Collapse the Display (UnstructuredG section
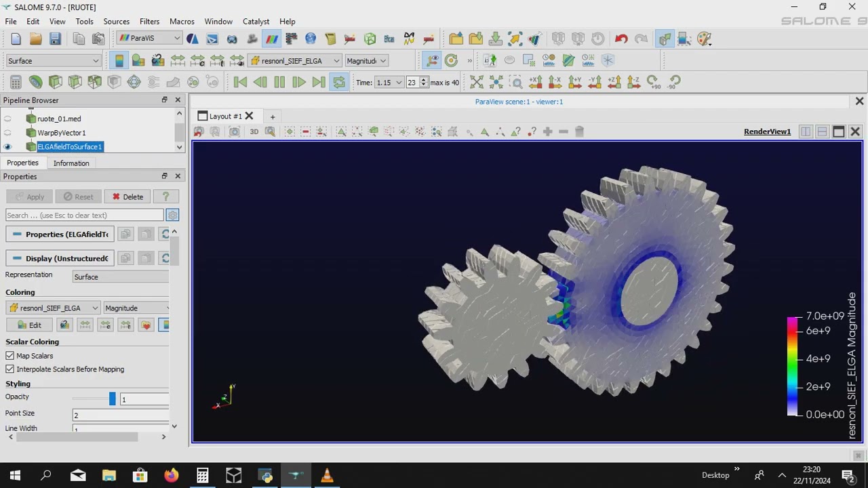The width and height of the screenshot is (868, 488). pos(60,258)
